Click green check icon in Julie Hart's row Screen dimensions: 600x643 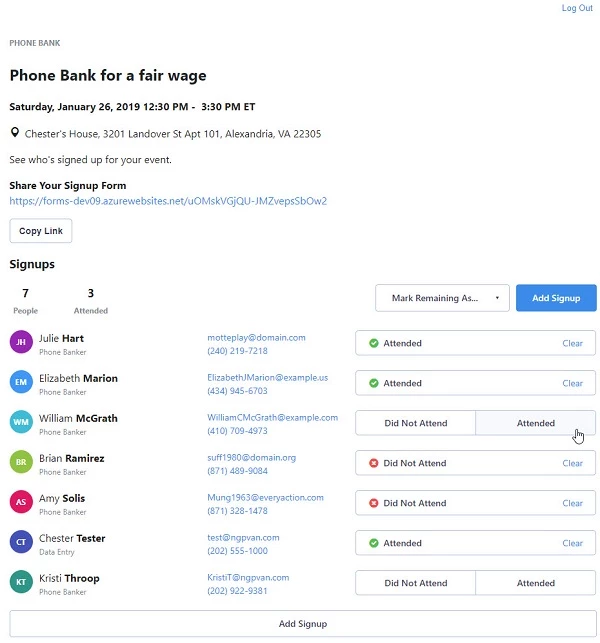point(374,343)
